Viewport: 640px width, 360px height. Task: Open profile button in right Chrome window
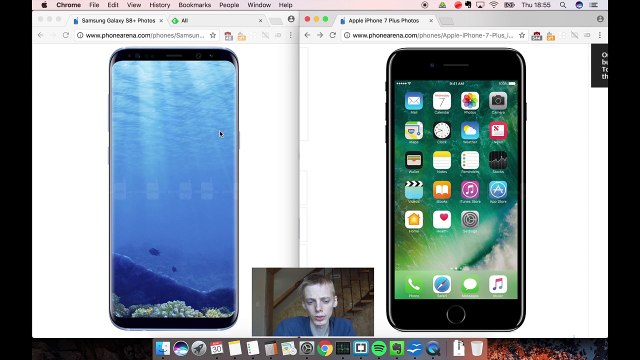click(600, 19)
